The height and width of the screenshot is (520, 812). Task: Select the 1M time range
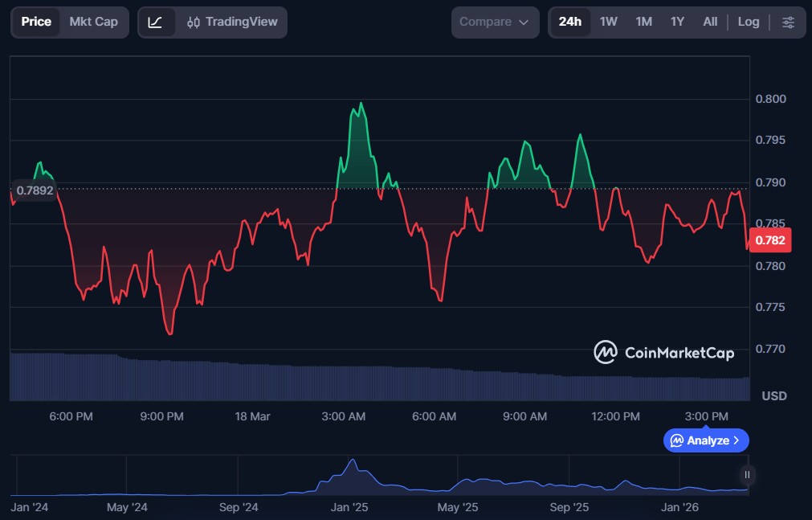(x=643, y=22)
